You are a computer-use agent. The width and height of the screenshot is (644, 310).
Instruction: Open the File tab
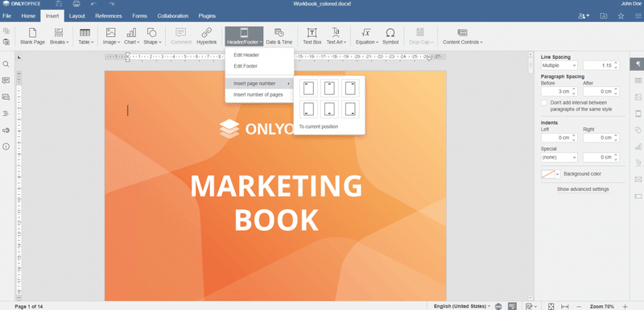click(7, 16)
